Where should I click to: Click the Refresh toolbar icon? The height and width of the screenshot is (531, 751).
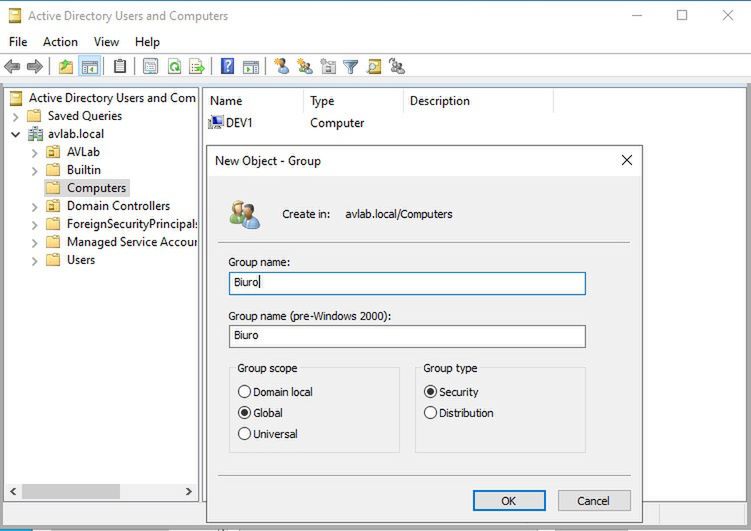tap(174, 67)
